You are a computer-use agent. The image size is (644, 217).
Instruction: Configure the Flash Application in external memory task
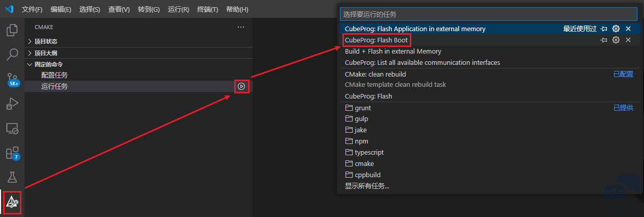pos(616,29)
